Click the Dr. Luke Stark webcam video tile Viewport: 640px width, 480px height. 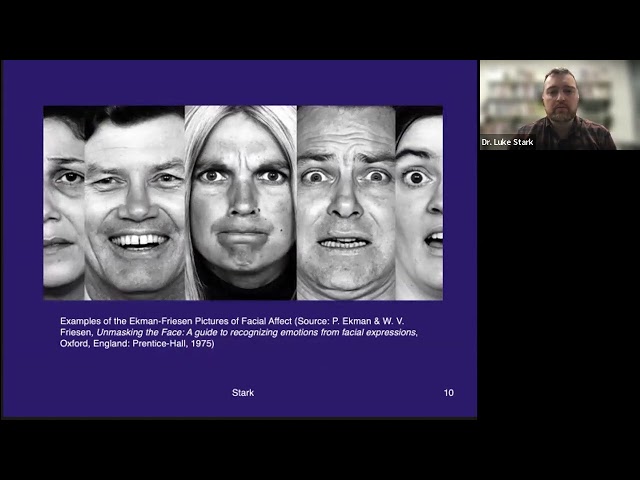(x=560, y=105)
